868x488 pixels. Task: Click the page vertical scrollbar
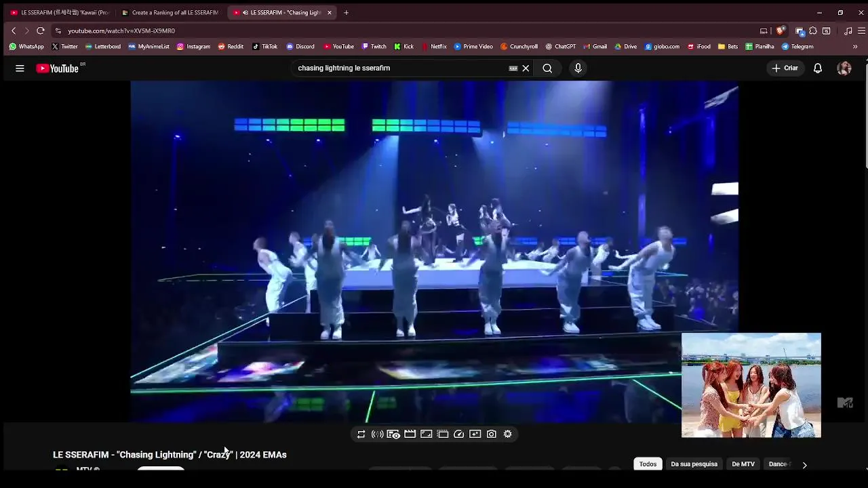pyautogui.click(x=865, y=115)
